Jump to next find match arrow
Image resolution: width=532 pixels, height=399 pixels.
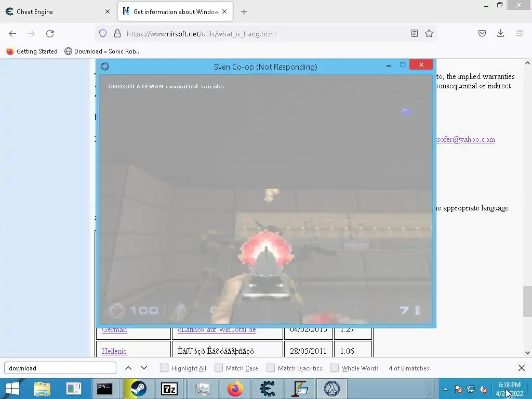point(144,368)
